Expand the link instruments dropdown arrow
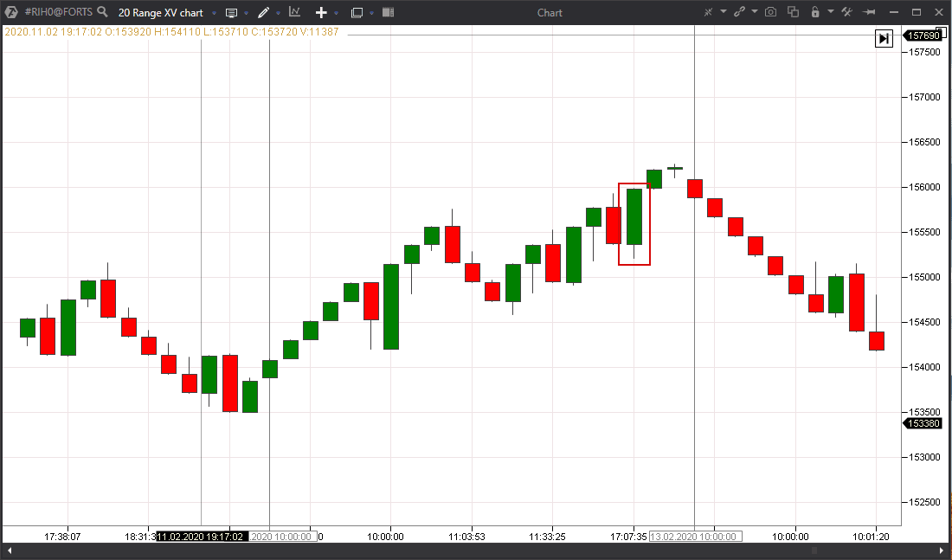The width and height of the screenshot is (952, 560). click(x=754, y=12)
